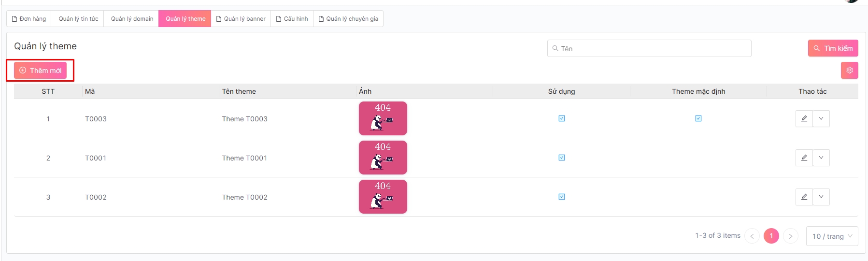This screenshot has height=261, width=868.
Task: Select page 1 in pagination
Action: point(771,236)
